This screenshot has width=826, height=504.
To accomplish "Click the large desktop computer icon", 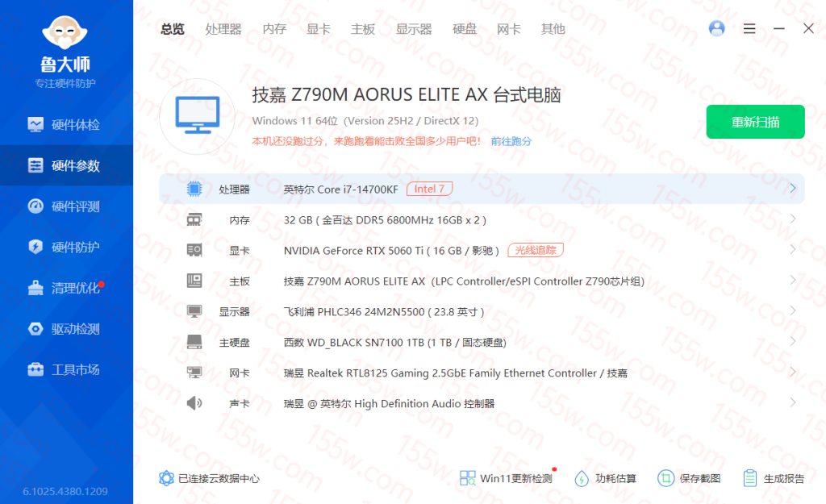I will [x=197, y=116].
